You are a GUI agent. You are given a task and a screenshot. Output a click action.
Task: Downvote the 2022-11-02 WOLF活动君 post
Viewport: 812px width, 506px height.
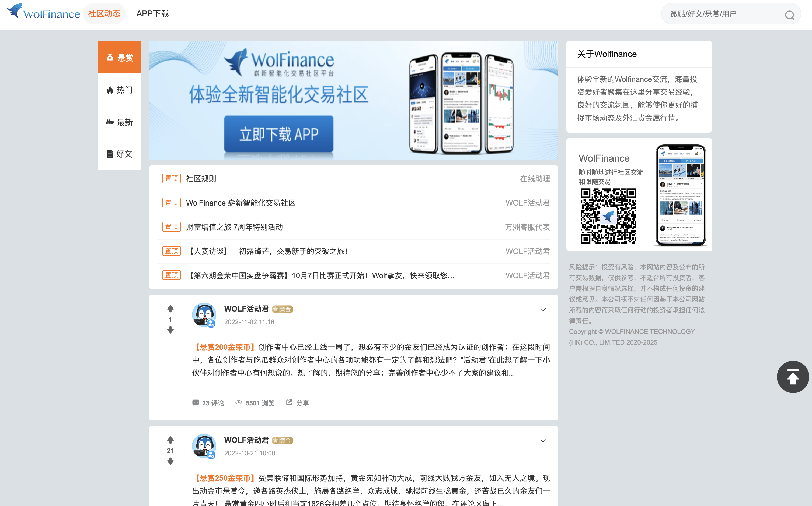coord(170,330)
